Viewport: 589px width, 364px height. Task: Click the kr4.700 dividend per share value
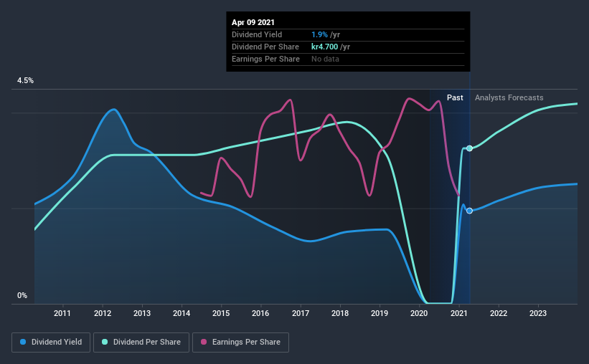[x=324, y=47]
